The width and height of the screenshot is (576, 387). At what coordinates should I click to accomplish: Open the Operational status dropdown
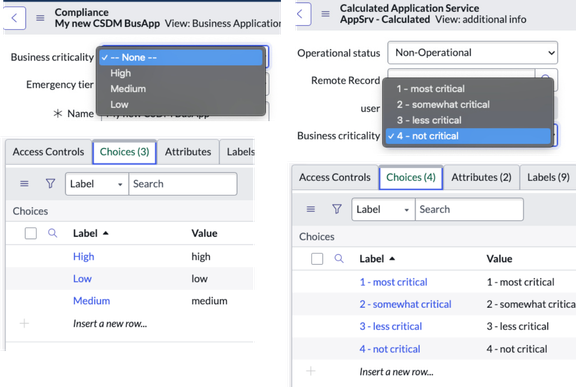click(472, 53)
